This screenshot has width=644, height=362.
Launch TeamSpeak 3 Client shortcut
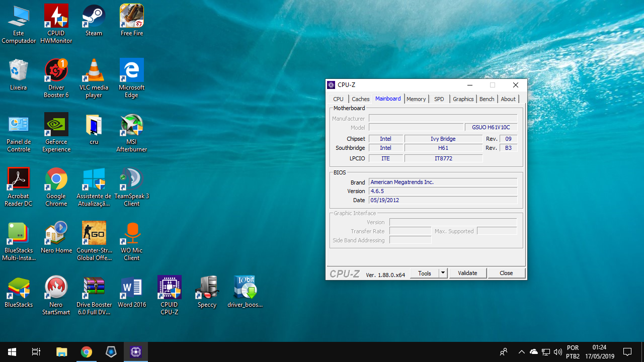tap(132, 187)
